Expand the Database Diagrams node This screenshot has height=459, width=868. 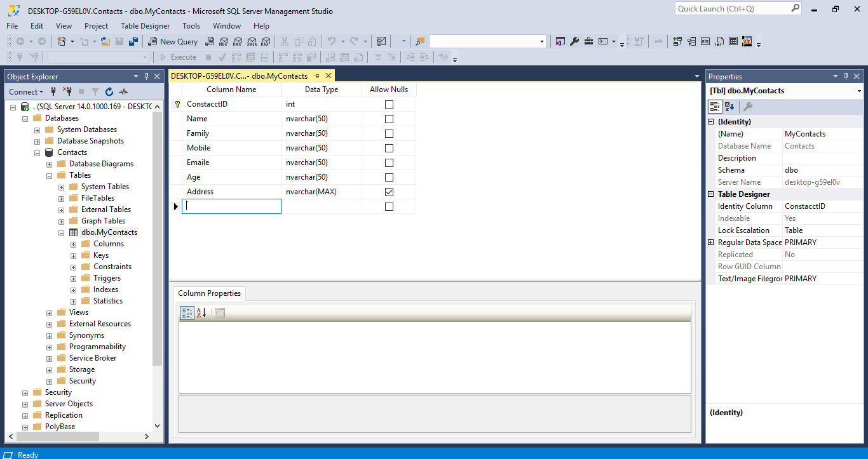[x=50, y=164]
